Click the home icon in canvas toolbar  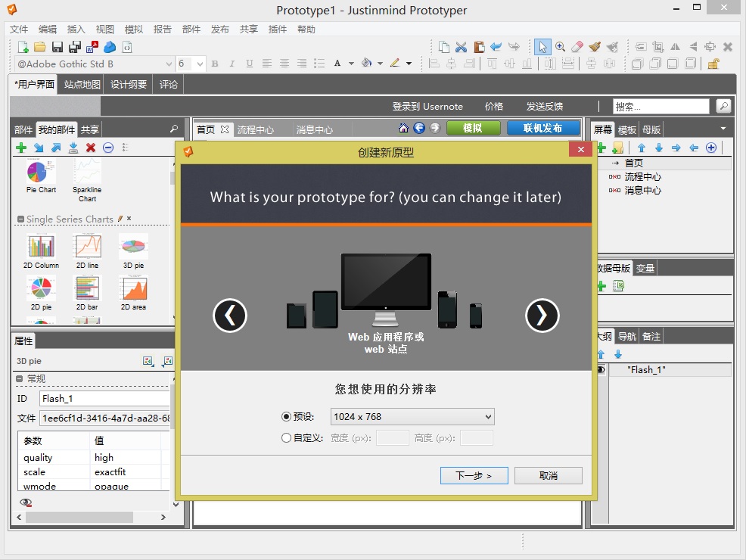click(403, 129)
